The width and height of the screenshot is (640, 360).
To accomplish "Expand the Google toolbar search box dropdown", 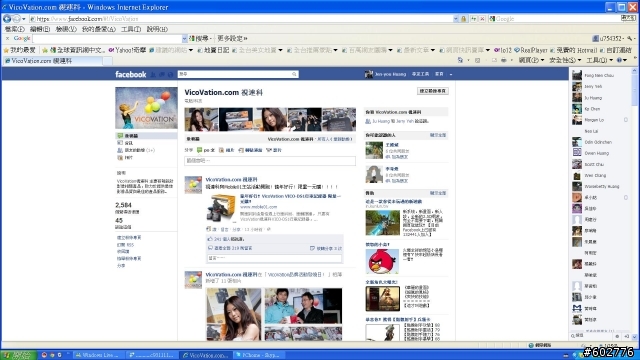I will tap(184, 38).
